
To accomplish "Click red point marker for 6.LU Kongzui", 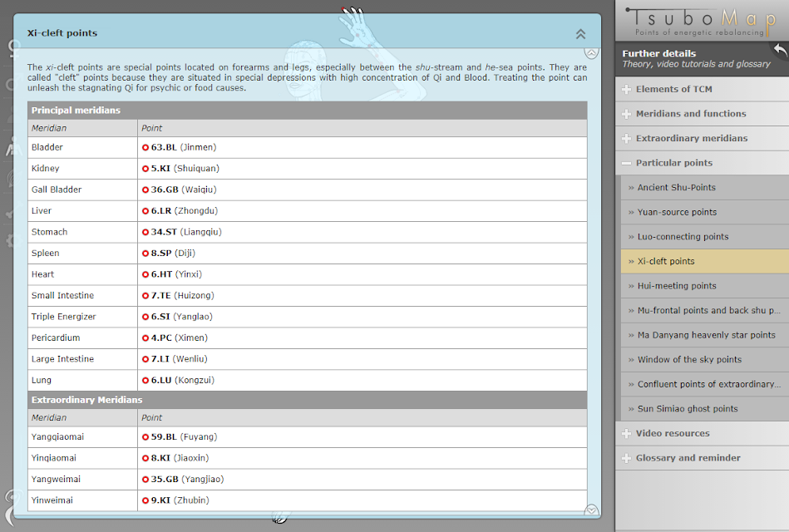I will tap(145, 381).
